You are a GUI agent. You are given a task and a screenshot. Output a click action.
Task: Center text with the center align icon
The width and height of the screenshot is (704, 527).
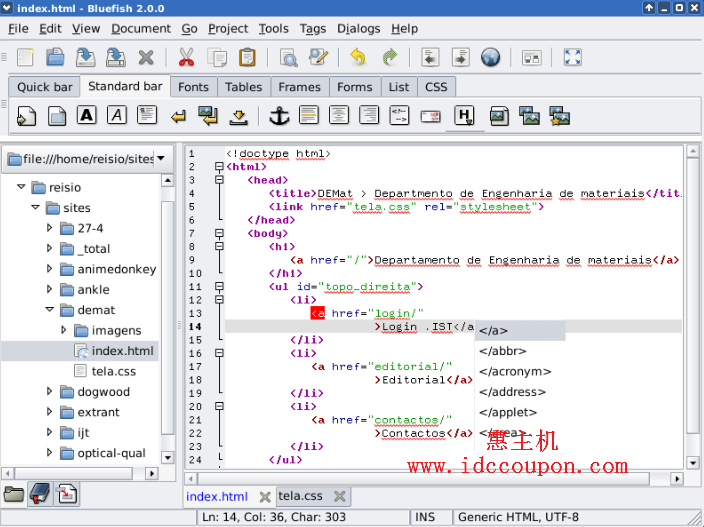[339, 115]
